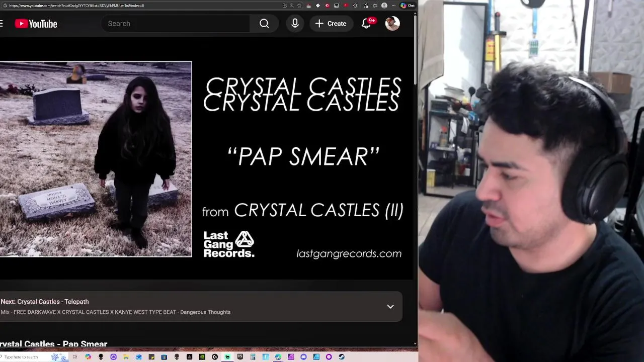Screen dimensions: 644x362
Task: Open the browser media control icon
Action: pos(366,6)
